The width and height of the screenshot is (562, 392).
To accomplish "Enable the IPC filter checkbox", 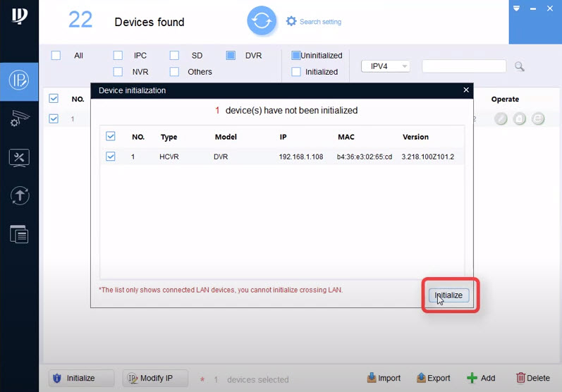I will (118, 55).
